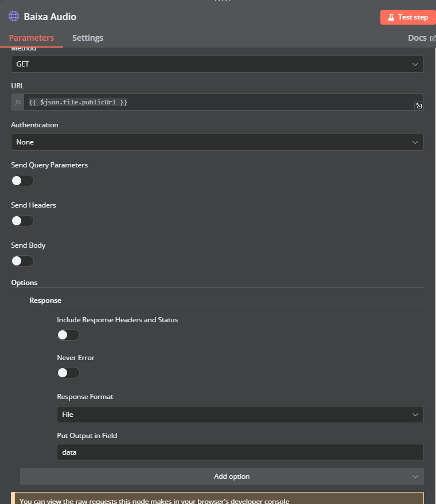Click the fx expression icon in URL field
Image resolution: width=436 pixels, height=504 pixels.
18,102
